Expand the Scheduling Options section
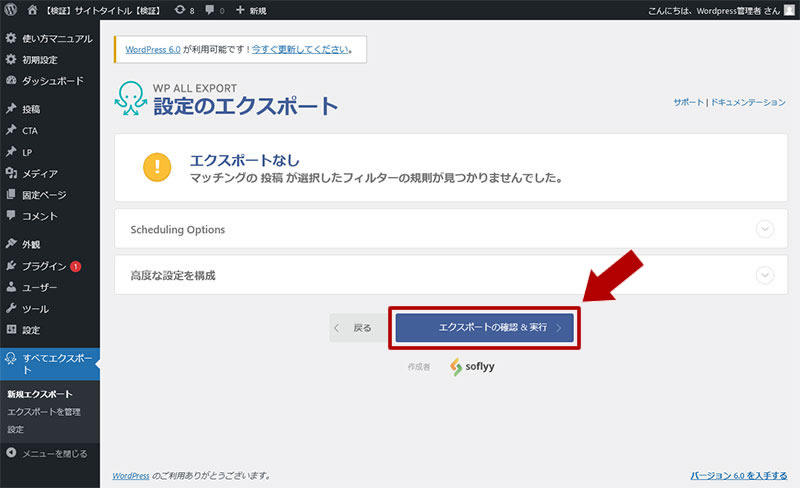 [765, 229]
